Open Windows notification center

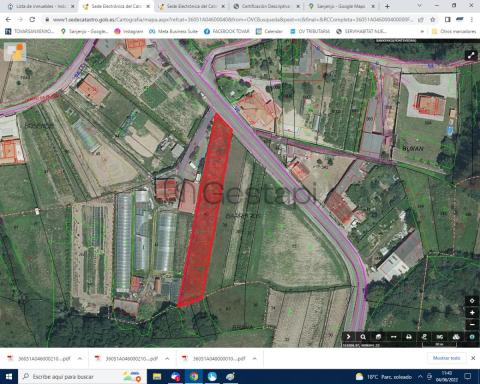pyautogui.click(x=468, y=377)
